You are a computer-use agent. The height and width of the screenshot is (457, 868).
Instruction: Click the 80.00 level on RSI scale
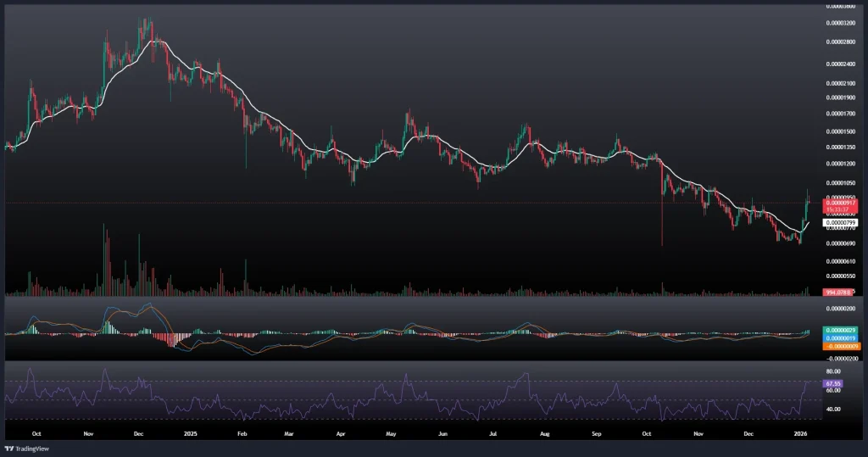pos(832,371)
